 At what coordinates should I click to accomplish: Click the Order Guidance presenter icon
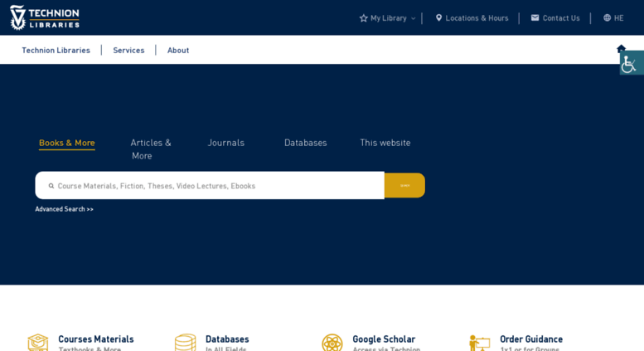480,343
